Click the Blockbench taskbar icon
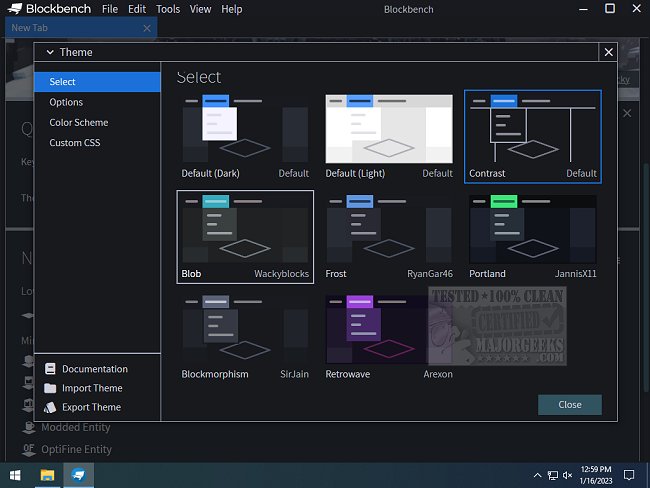This screenshot has width=650, height=488. click(77, 474)
